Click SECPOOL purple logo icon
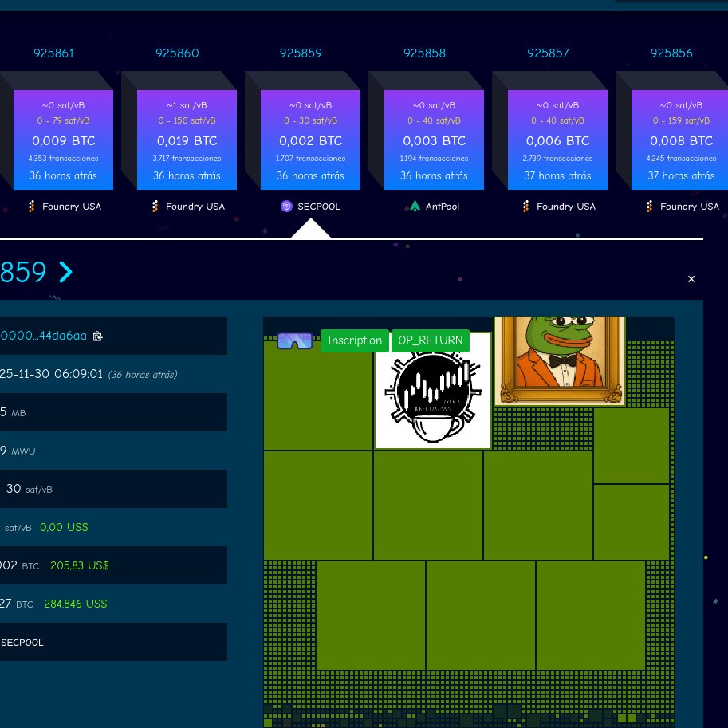Viewport: 728px width, 728px height. 286,207
